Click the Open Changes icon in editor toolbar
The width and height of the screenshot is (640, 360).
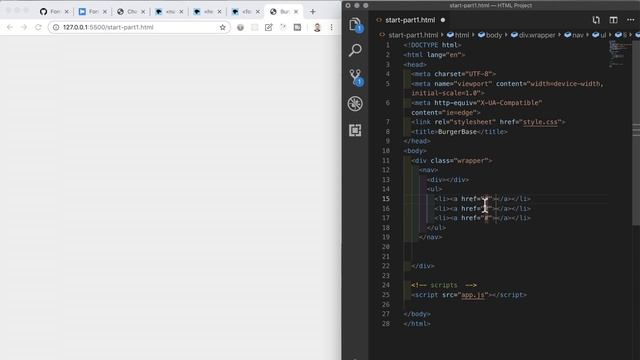596,20
